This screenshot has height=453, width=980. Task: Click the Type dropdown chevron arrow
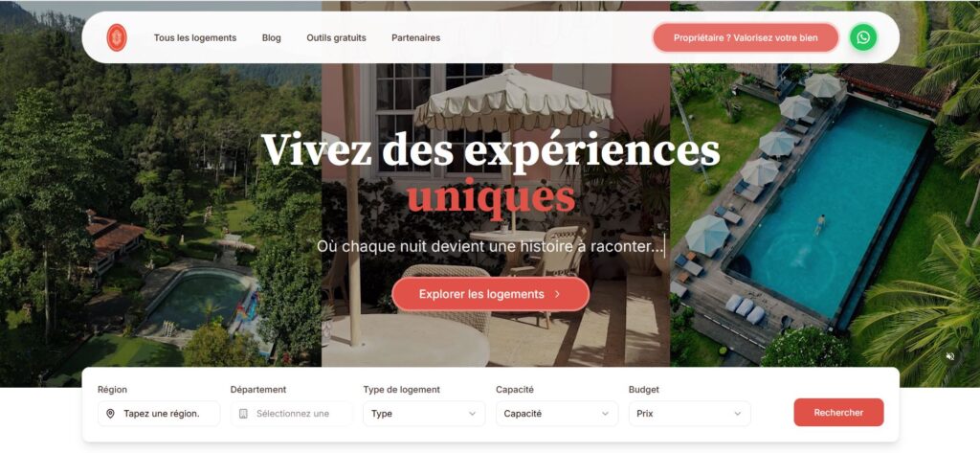(472, 414)
